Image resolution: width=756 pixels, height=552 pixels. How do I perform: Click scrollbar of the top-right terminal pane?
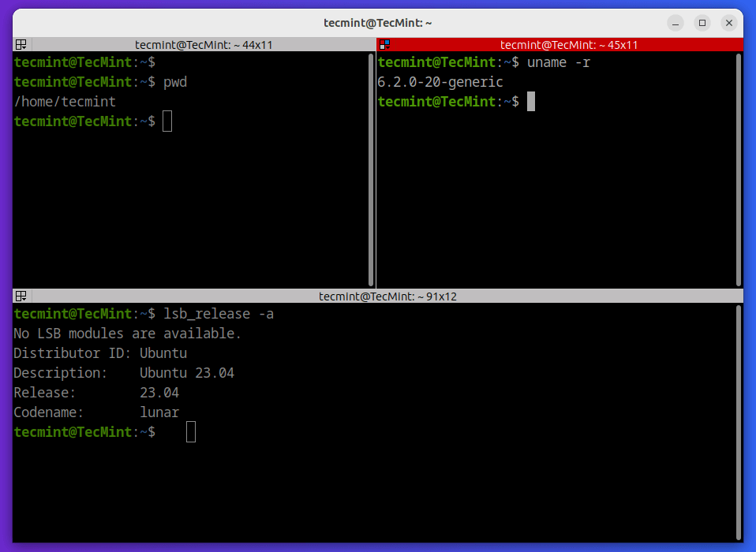[739, 170]
